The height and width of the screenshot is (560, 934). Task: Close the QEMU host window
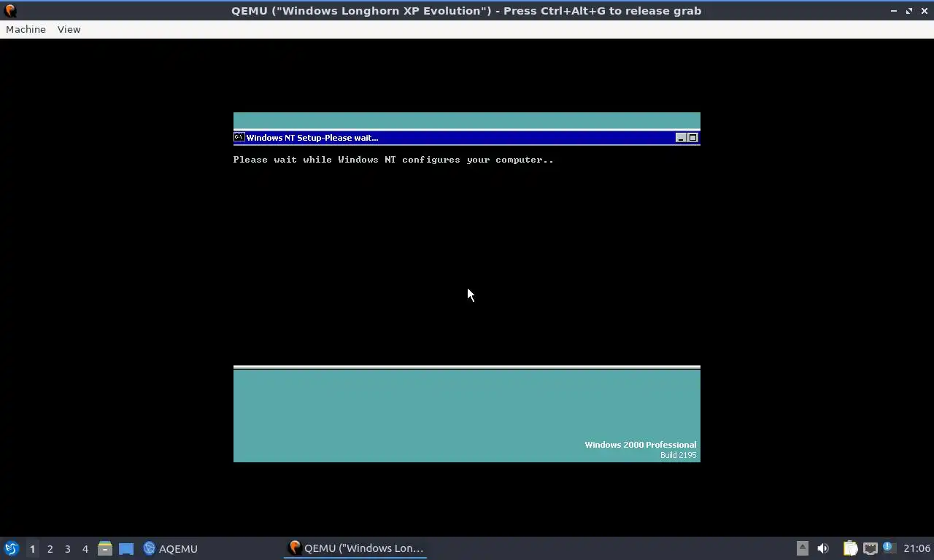(x=924, y=11)
